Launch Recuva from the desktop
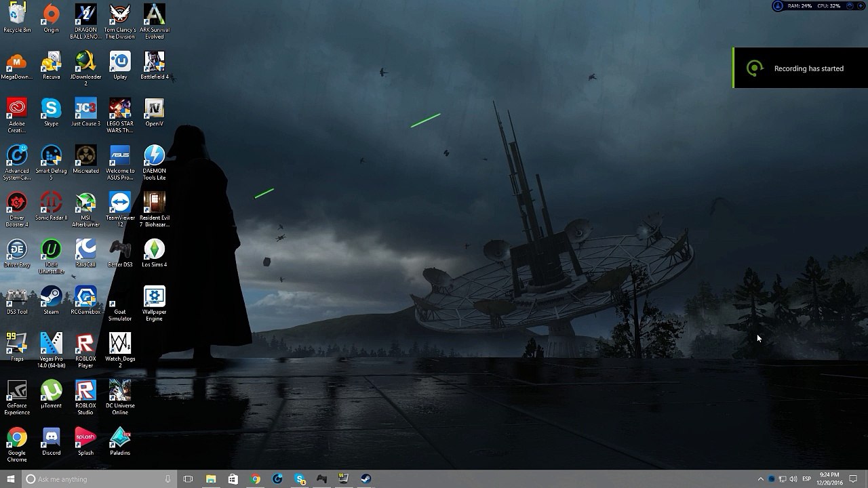The width and height of the screenshot is (868, 488). [51, 66]
